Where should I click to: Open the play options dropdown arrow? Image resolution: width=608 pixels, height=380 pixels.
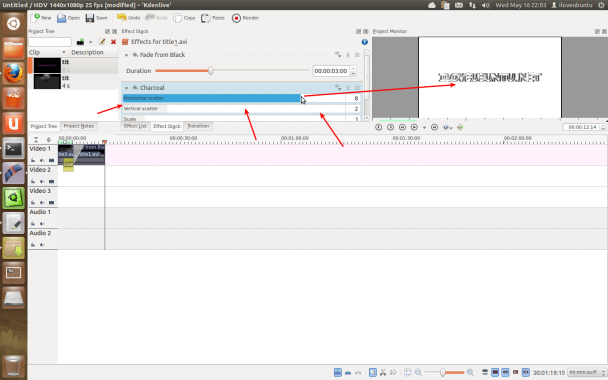424,128
